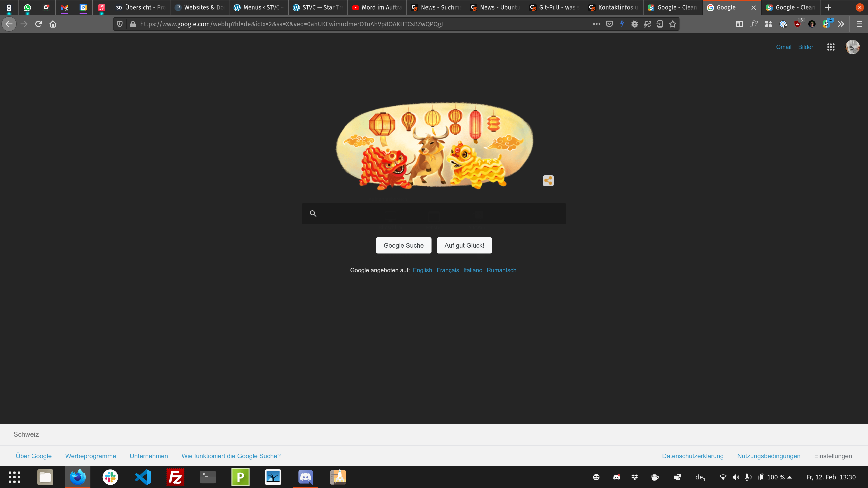Bookmark this page with star icon
The height and width of the screenshot is (488, 868).
point(672,24)
